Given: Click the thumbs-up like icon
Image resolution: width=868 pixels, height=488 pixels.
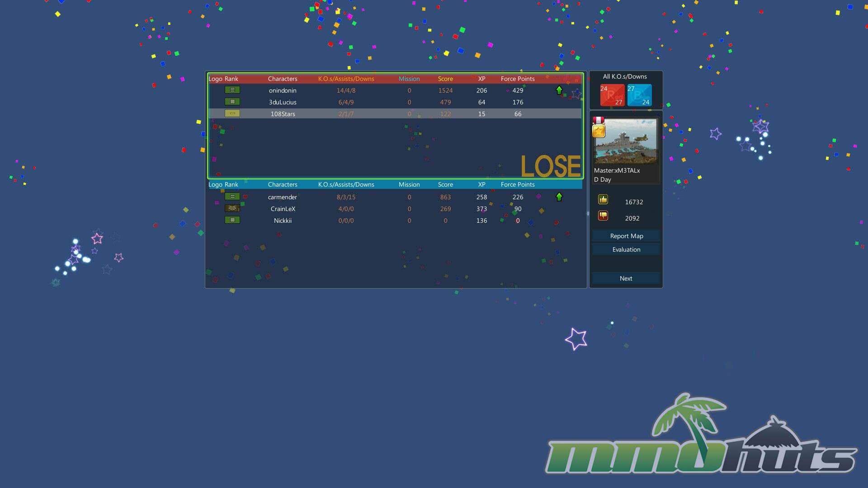Looking at the screenshot, I should (603, 199).
